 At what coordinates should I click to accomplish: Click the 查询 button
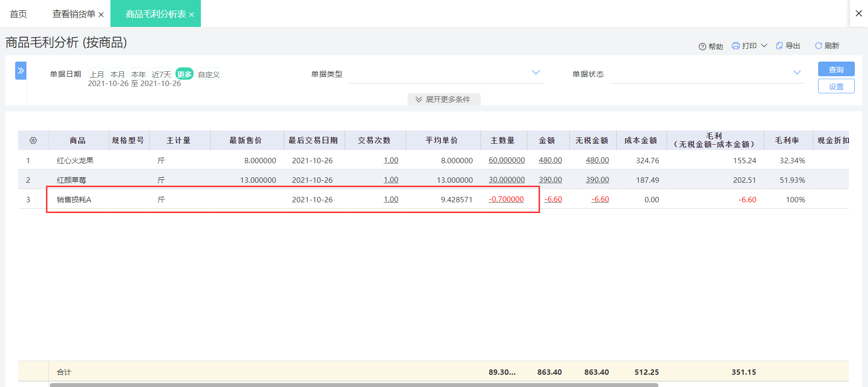pos(836,69)
